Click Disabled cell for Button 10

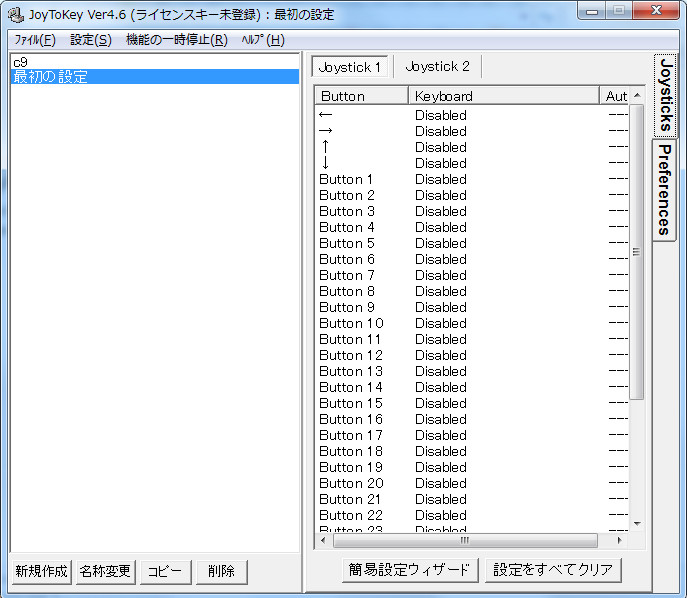click(x=441, y=323)
